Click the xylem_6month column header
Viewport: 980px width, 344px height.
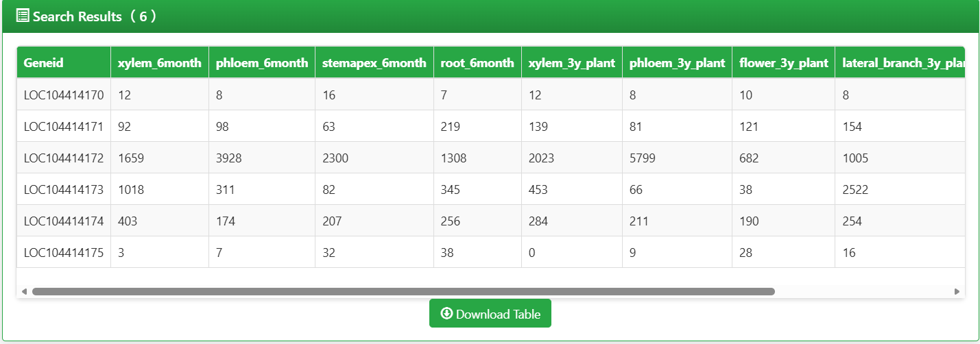(x=160, y=63)
